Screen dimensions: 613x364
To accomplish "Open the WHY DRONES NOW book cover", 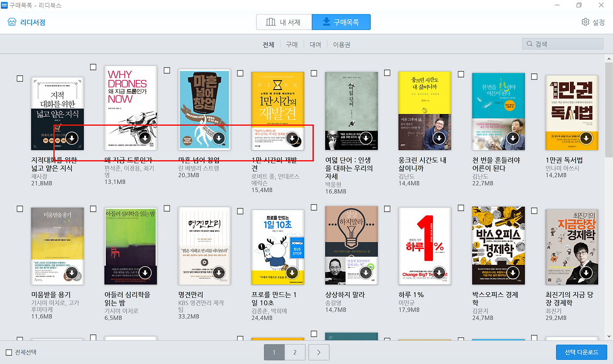I will coord(131,108).
